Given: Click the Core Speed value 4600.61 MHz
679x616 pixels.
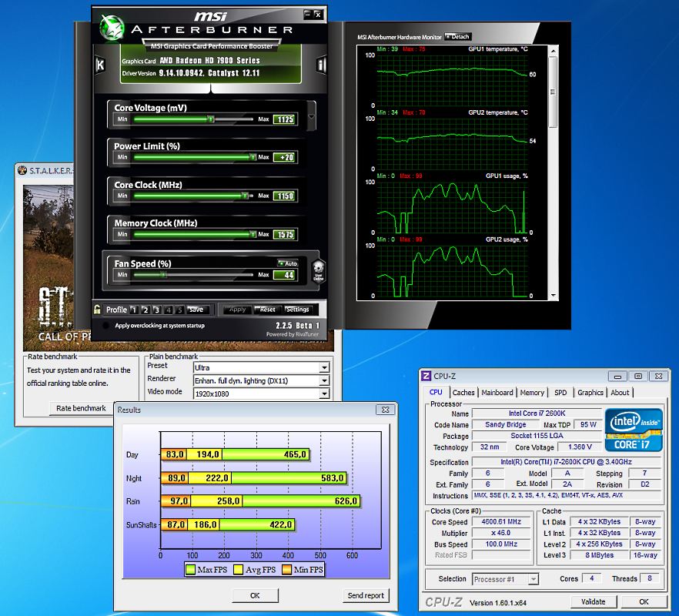Looking at the screenshot, I should tap(501, 521).
